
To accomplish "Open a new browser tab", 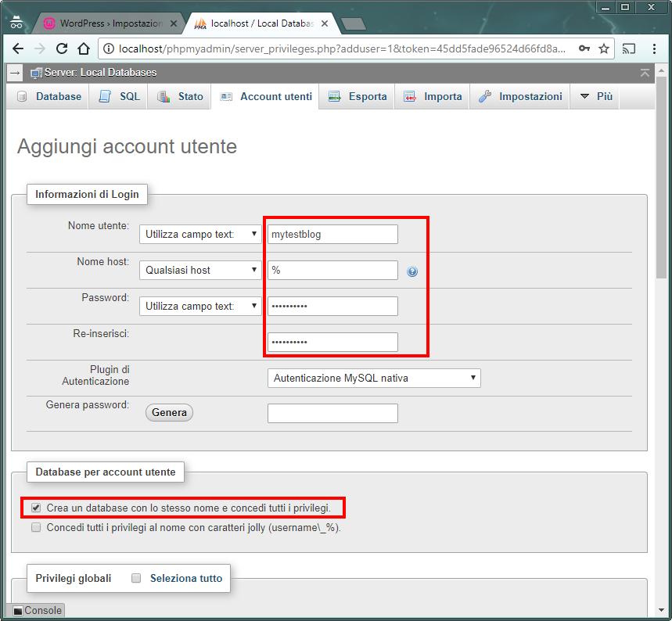I will 354,24.
